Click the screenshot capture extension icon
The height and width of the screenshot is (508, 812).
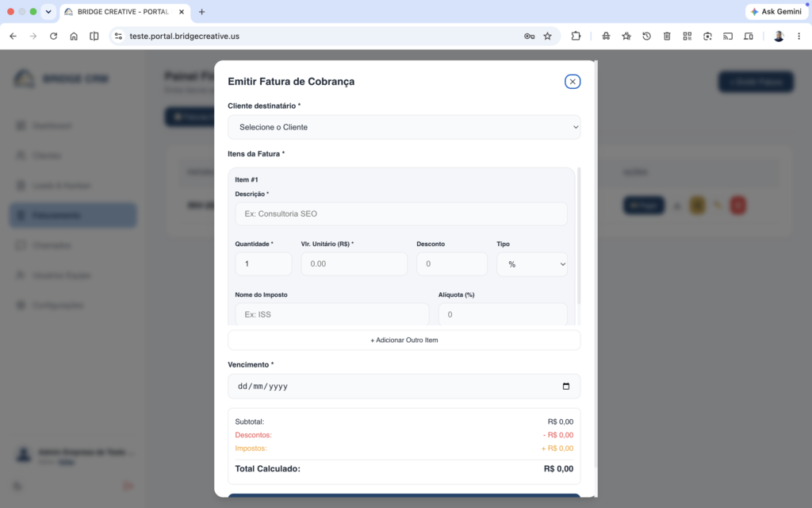tap(707, 37)
